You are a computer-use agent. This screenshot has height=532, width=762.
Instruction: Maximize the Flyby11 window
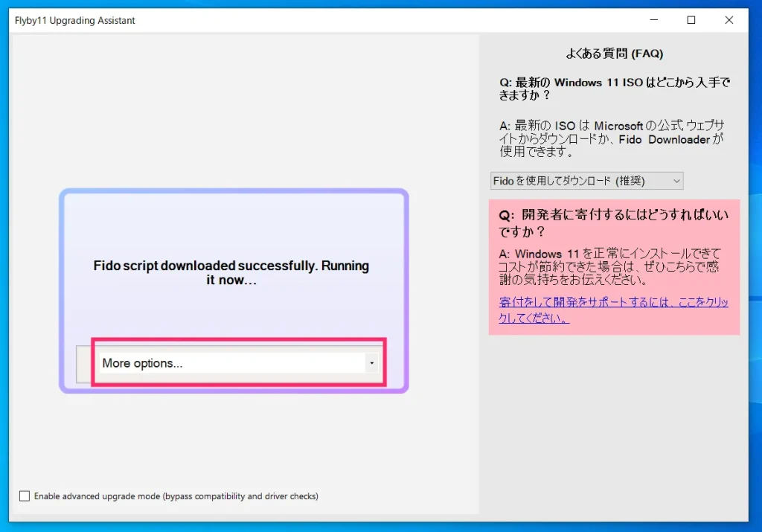click(691, 20)
